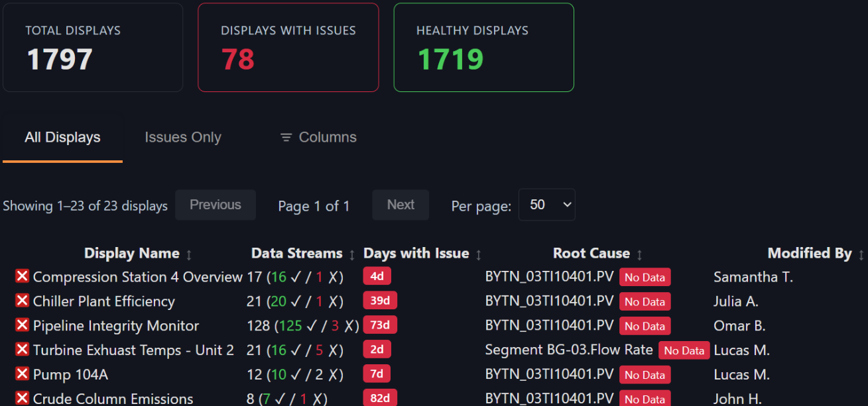Sort by the Modified By column header
Viewport: 868px width, 406px height.
[x=861, y=254]
